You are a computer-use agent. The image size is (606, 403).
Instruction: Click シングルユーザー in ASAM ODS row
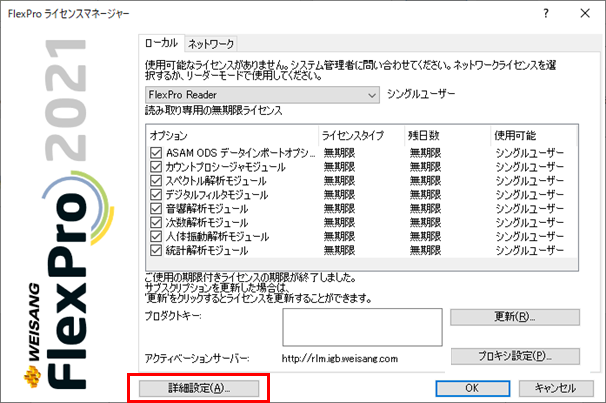[x=529, y=153]
